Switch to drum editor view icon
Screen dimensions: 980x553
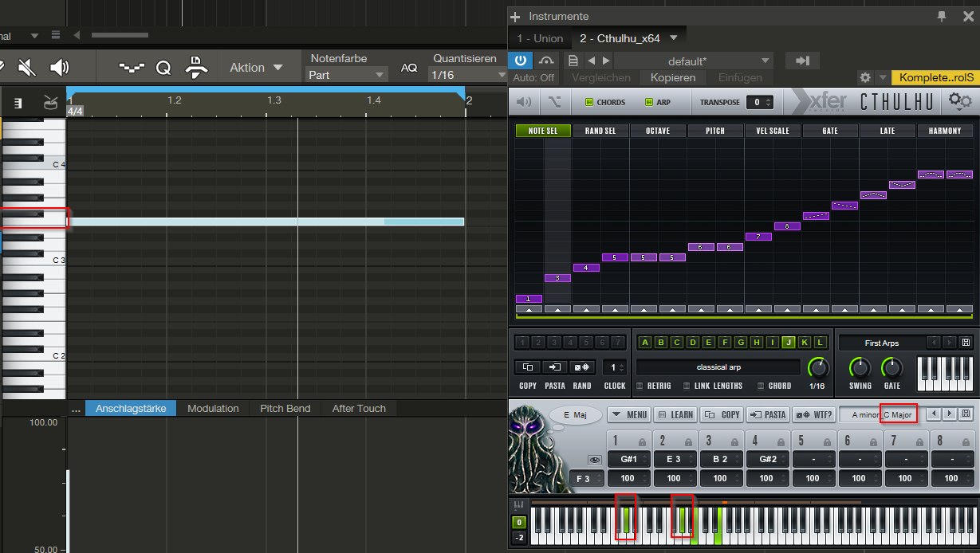point(50,102)
